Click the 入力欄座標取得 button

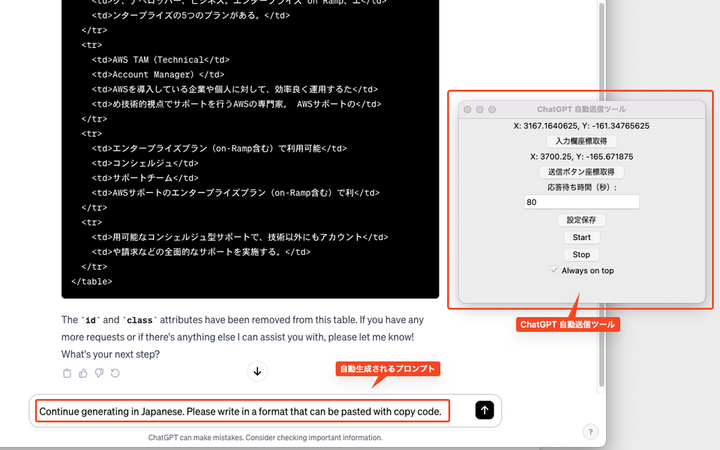(x=581, y=141)
